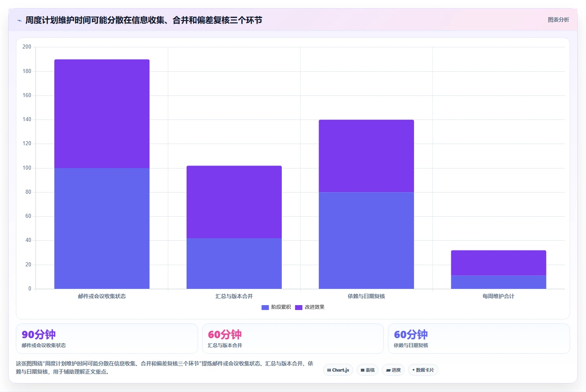Click the small icon before the chart title
The width and height of the screenshot is (586, 392).
19,20
